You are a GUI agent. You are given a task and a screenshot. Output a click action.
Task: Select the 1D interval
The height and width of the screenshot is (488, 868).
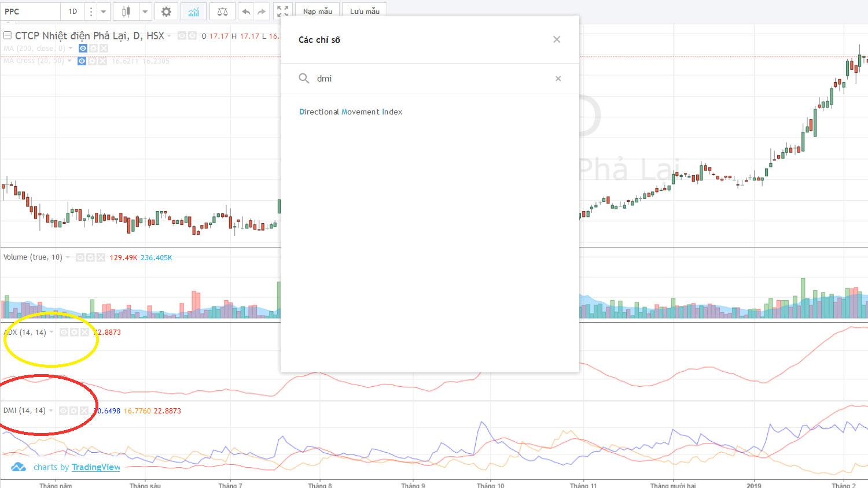coord(73,12)
